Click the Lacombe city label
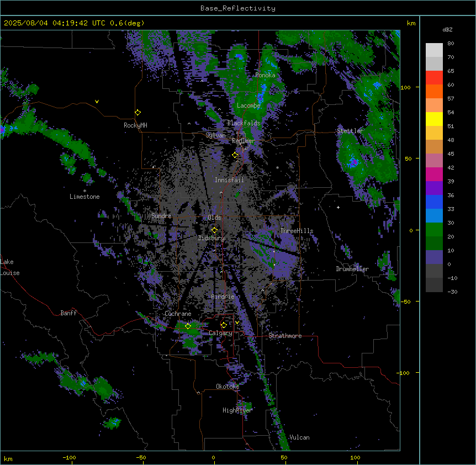This screenshot has height=465, width=476. (248, 105)
